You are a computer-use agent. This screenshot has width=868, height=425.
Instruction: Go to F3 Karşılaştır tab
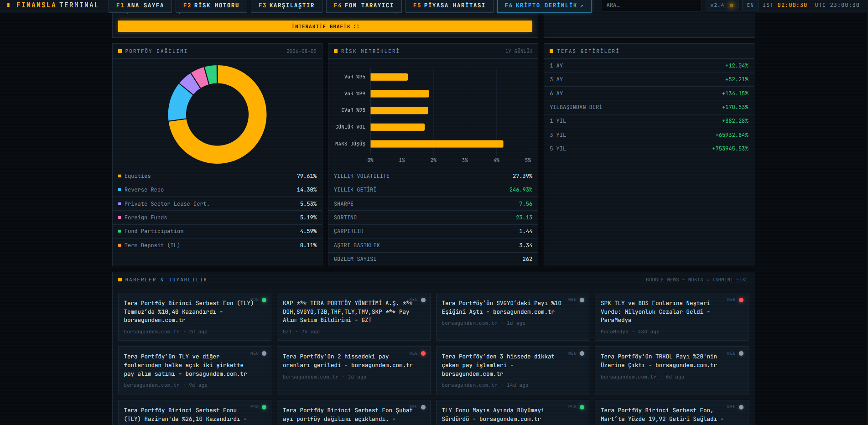pyautogui.click(x=286, y=5)
